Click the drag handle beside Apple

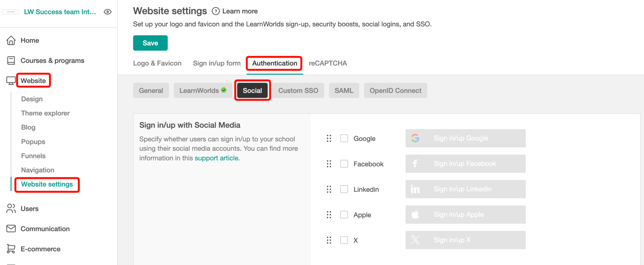[329, 215]
